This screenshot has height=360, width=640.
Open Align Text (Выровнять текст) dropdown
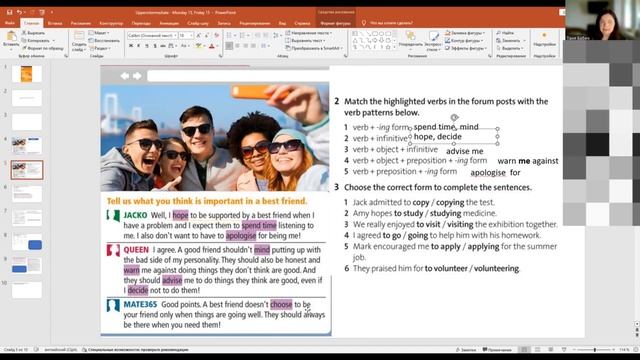305,40
